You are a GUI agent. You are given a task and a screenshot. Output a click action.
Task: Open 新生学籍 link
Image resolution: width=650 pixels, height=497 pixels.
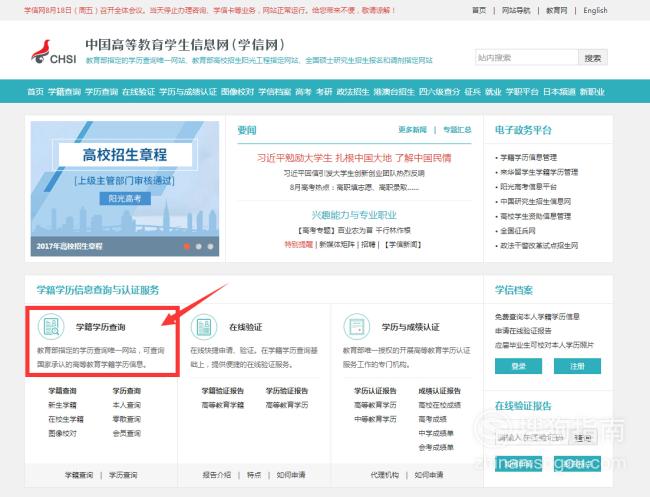click(63, 405)
